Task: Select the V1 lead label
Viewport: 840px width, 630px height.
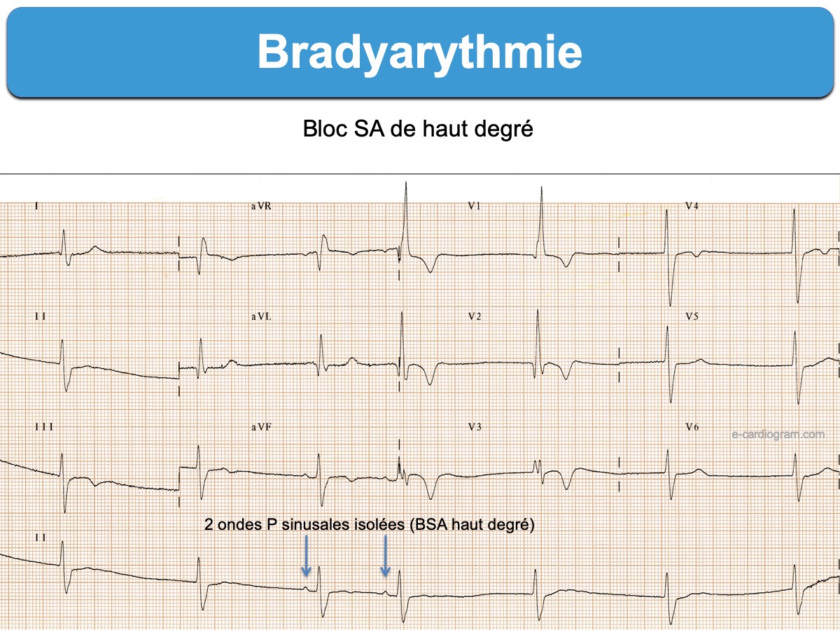Action: point(474,207)
